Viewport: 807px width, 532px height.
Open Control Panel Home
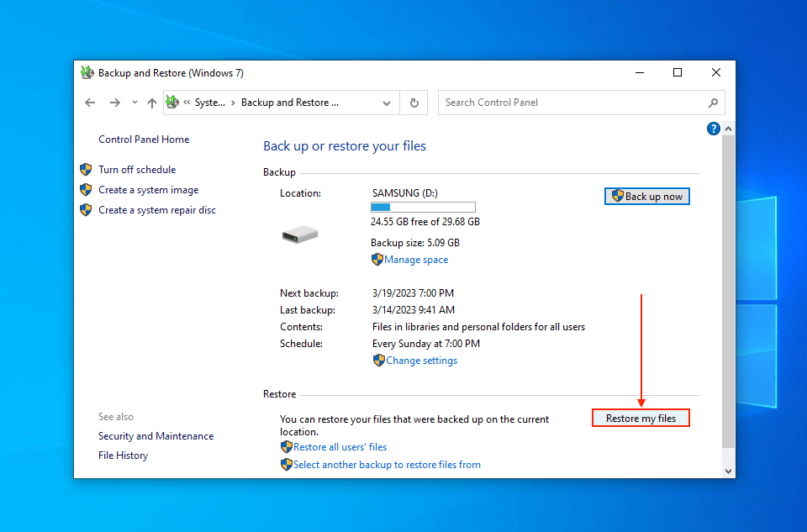(144, 140)
